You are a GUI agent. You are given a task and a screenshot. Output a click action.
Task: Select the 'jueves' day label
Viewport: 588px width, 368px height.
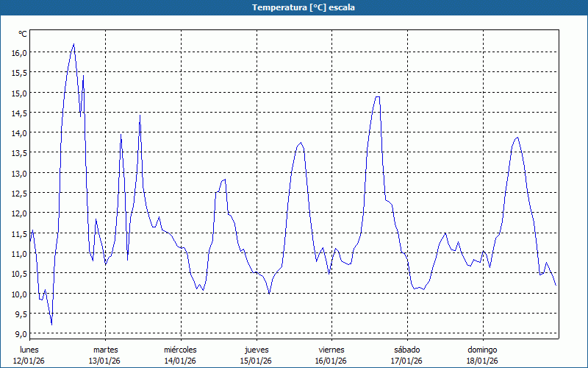[256, 349]
